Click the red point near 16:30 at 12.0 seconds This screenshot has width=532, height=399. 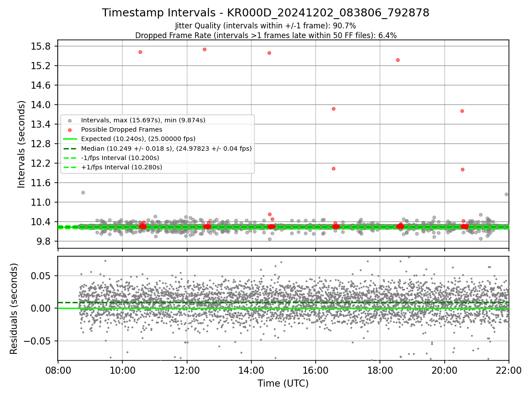click(x=333, y=168)
